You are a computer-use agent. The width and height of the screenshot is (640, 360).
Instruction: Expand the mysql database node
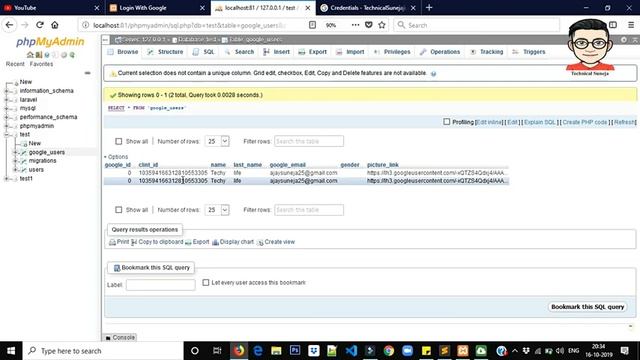tap(6, 109)
